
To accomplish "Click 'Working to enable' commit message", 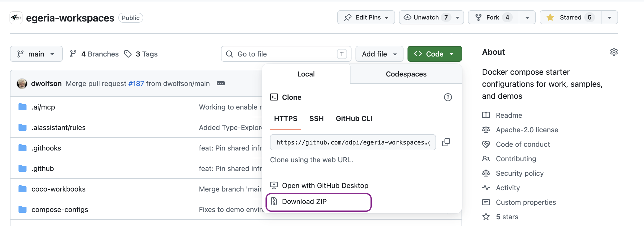I will coord(230,107).
